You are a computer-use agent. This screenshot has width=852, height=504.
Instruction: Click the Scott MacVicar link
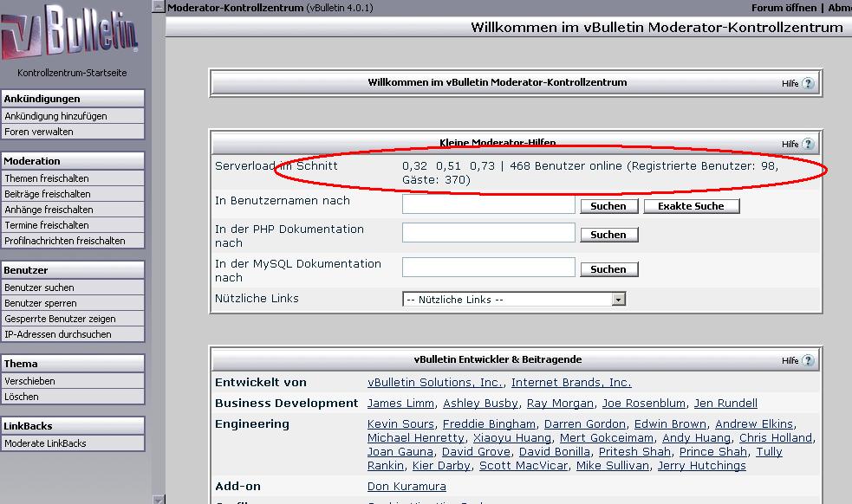pyautogui.click(x=524, y=466)
